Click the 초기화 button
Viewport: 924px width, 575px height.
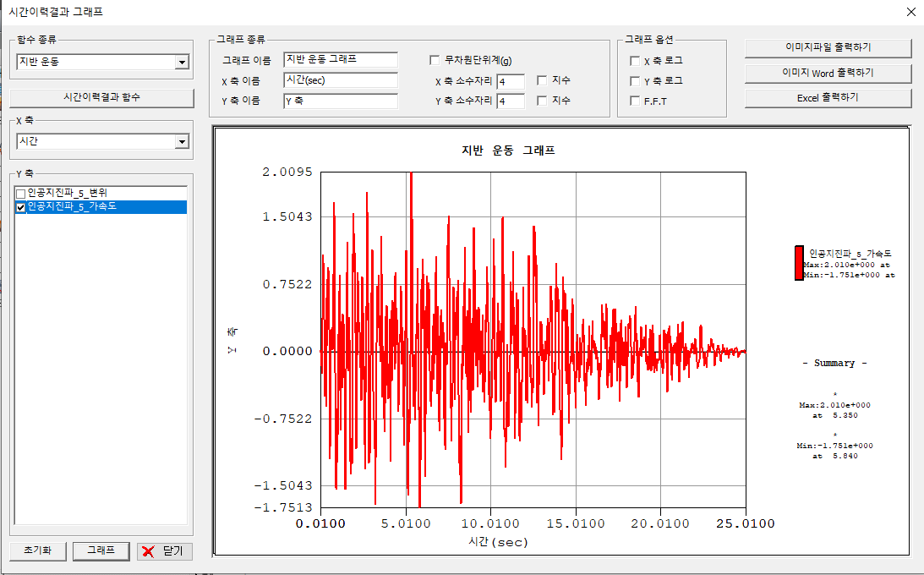[x=38, y=550]
